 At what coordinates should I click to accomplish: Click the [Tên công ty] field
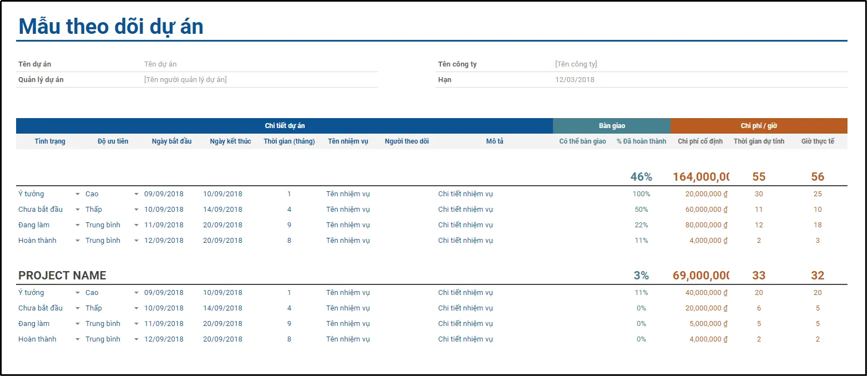(576, 64)
